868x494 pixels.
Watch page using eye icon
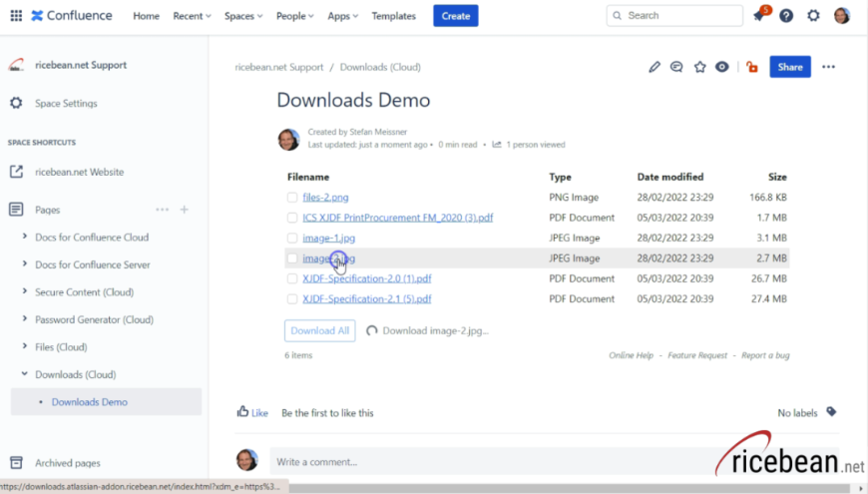click(722, 67)
